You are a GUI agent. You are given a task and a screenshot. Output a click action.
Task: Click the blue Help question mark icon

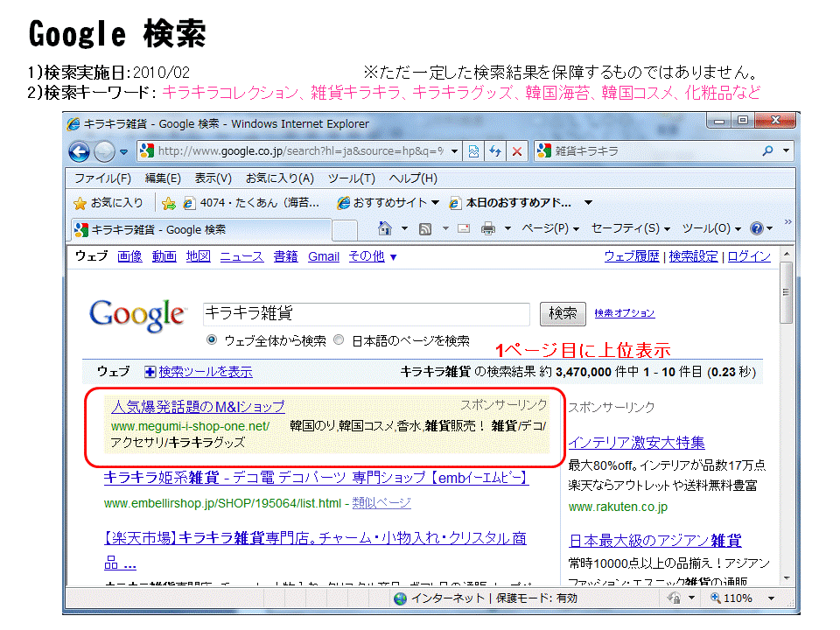756,228
